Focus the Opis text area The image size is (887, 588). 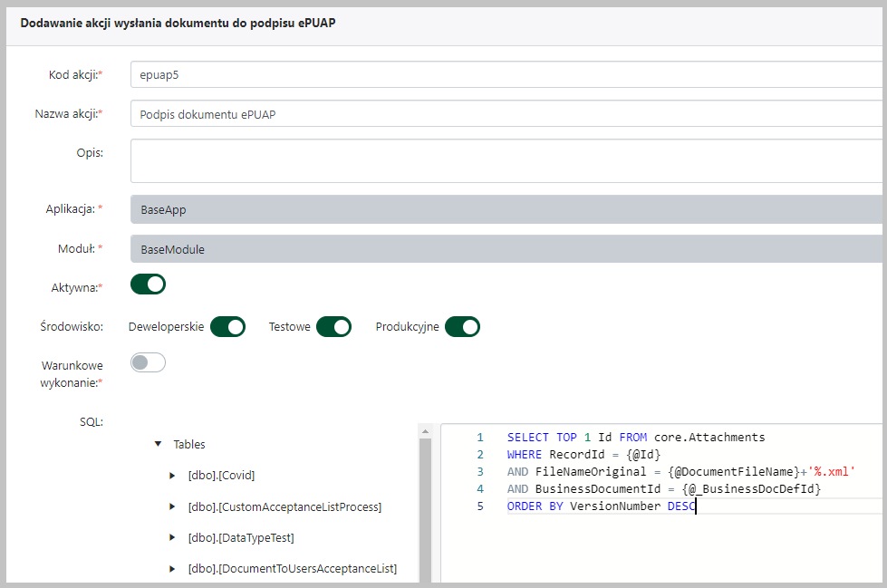coord(506,160)
